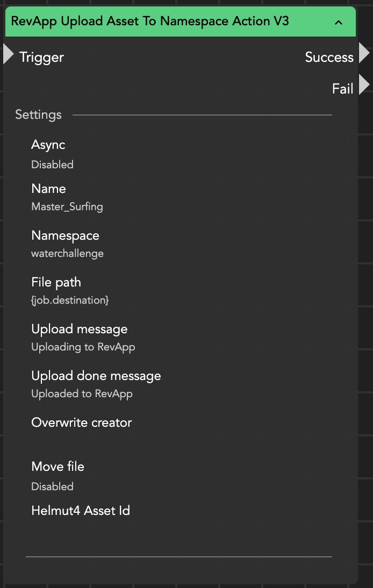Edit the Master_Surfing name value
Screen dimensions: 373x588
coord(67,207)
